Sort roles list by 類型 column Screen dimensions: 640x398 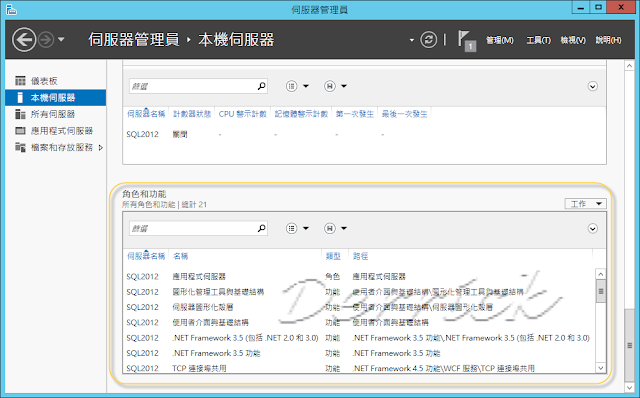[x=333, y=256]
